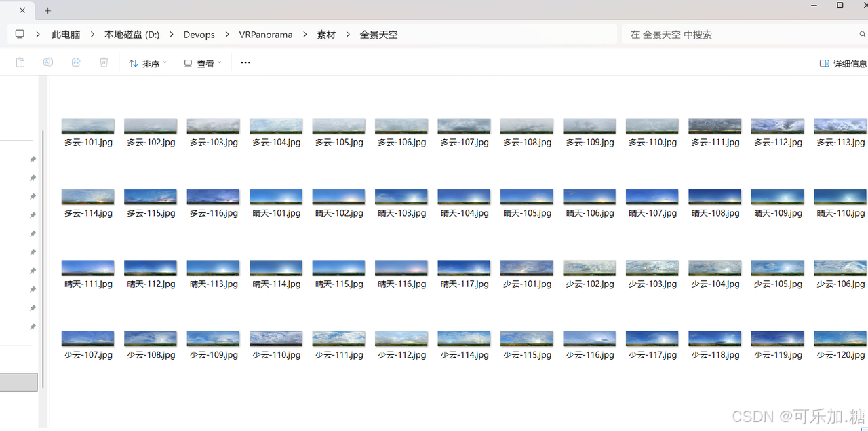
Task: Select the 多云-111.jpg thumbnail
Action: point(715,126)
